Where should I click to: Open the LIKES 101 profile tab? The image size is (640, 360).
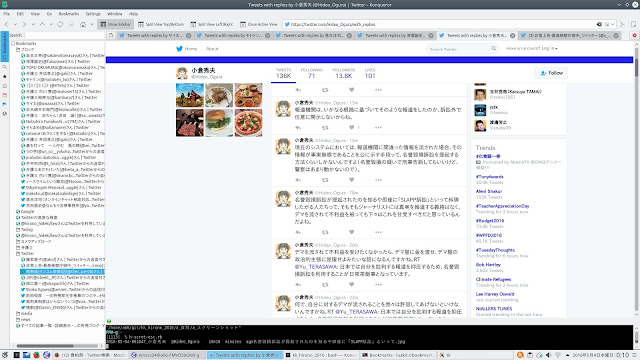[x=370, y=73]
